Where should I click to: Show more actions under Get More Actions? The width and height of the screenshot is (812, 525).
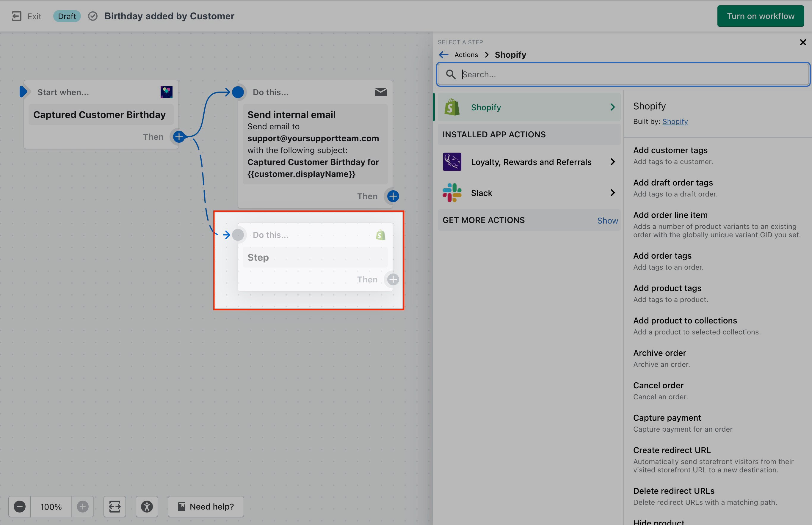[x=607, y=221]
